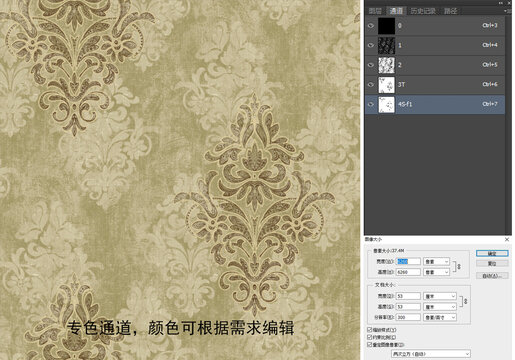Viewport: 515px width, 360px height.
Task: Open the pixel width unit dropdown
Action: (437, 262)
